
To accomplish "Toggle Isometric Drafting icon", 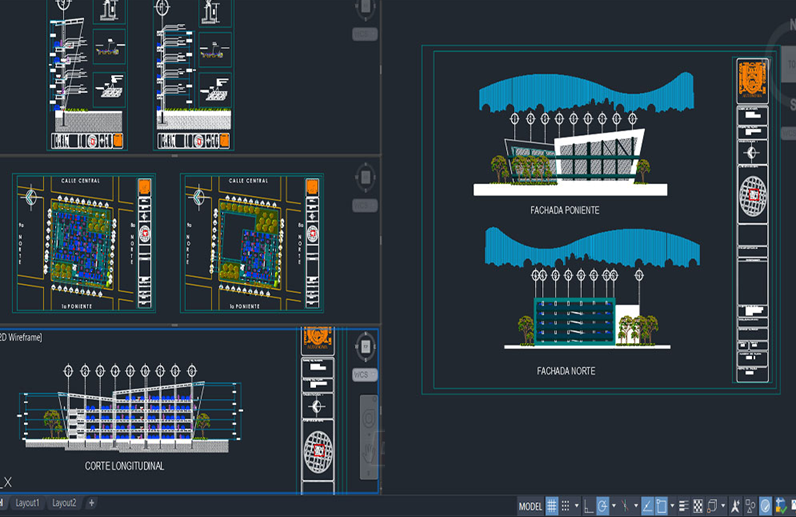I will click(x=625, y=506).
